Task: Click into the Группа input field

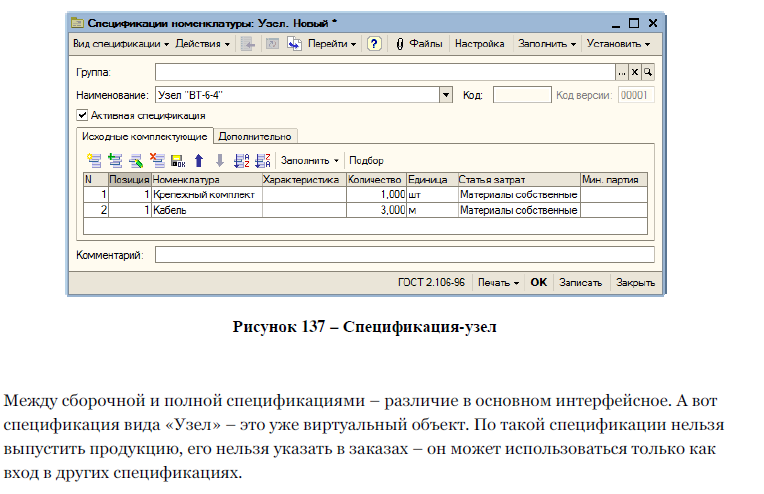Action: 385,72
